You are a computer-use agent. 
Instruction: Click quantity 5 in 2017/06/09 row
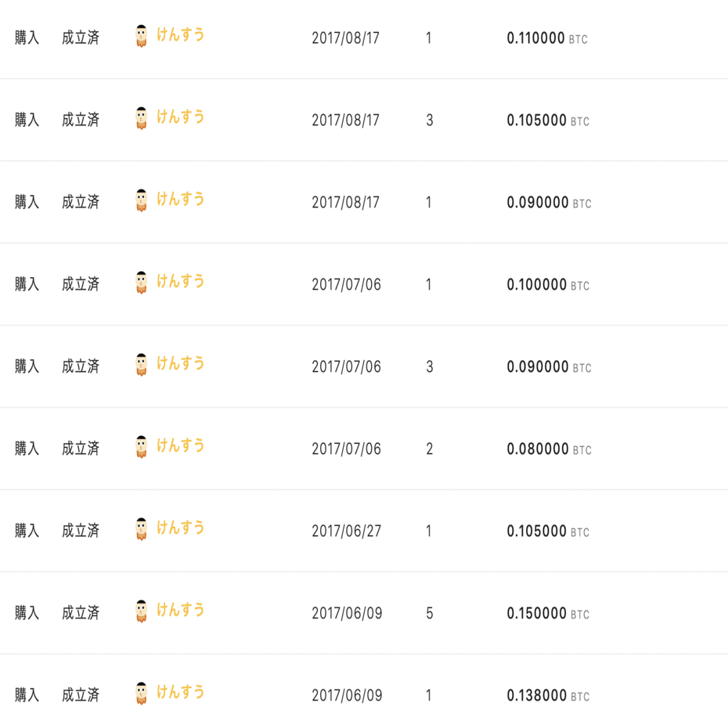point(430,614)
